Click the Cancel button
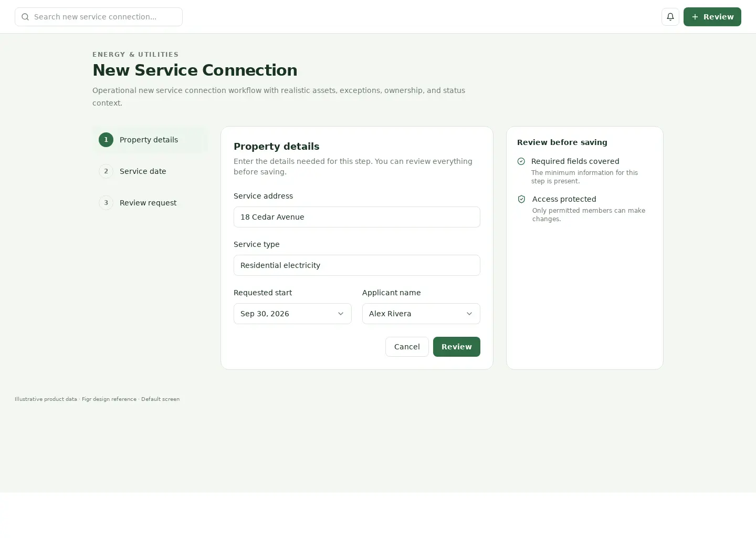756x538 pixels. tap(407, 347)
